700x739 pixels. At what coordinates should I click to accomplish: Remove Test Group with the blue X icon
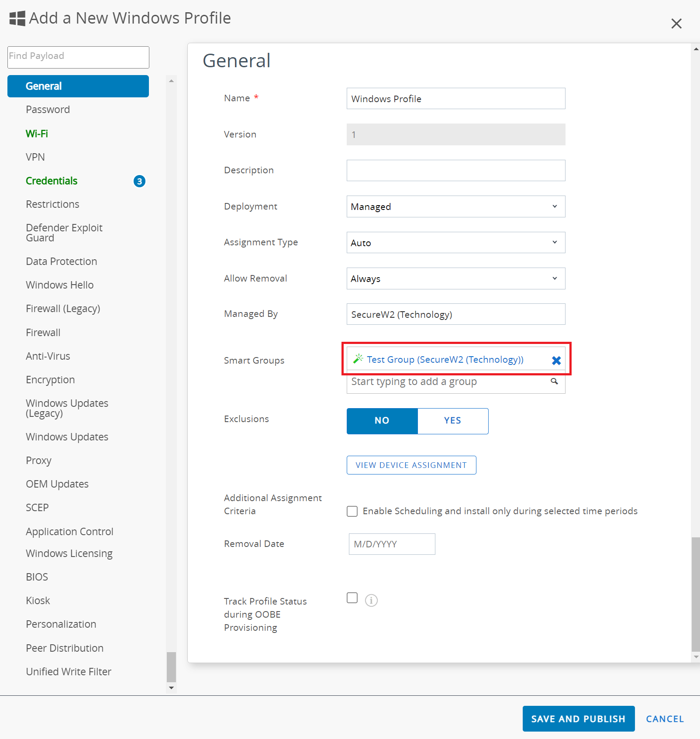(x=556, y=360)
